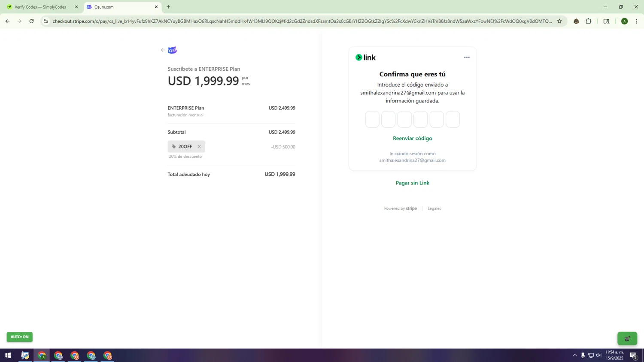Open the Chrome profile avatar A
Viewport: 644px width, 362px height.
click(625, 21)
